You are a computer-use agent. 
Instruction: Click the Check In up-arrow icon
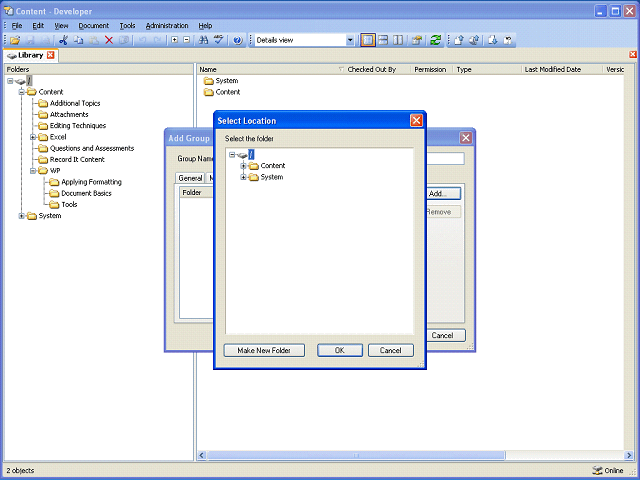[459, 40]
